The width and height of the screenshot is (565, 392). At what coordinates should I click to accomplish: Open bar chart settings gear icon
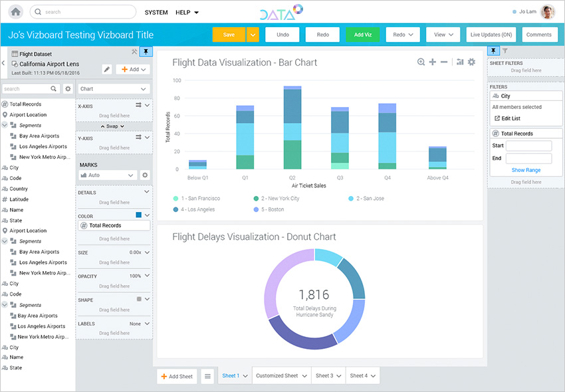[471, 62]
